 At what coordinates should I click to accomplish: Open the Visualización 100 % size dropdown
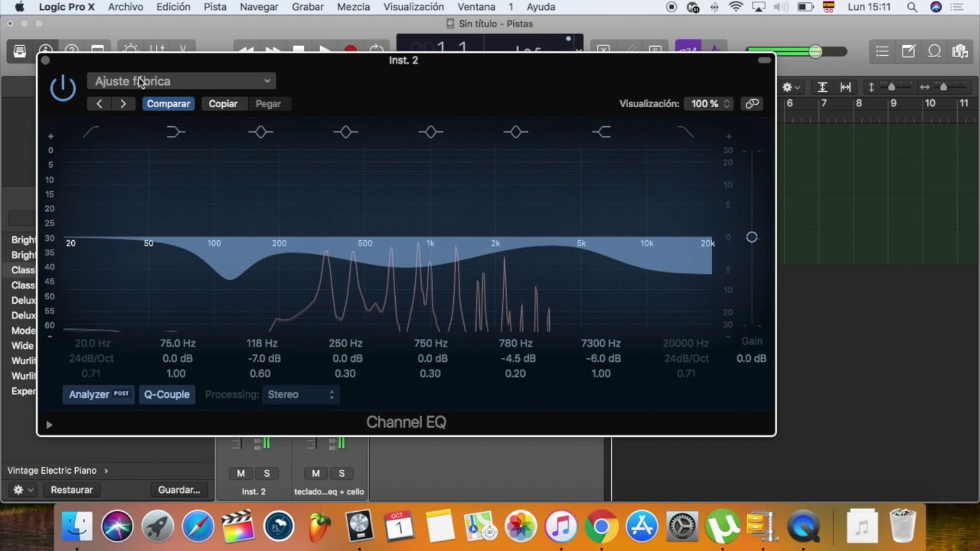tap(710, 103)
